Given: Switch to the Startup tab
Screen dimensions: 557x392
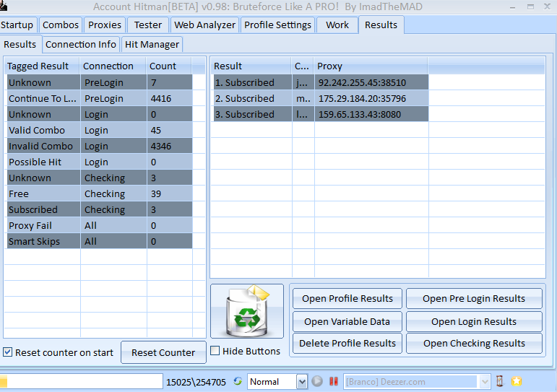Looking at the screenshot, I should pyautogui.click(x=17, y=25).
